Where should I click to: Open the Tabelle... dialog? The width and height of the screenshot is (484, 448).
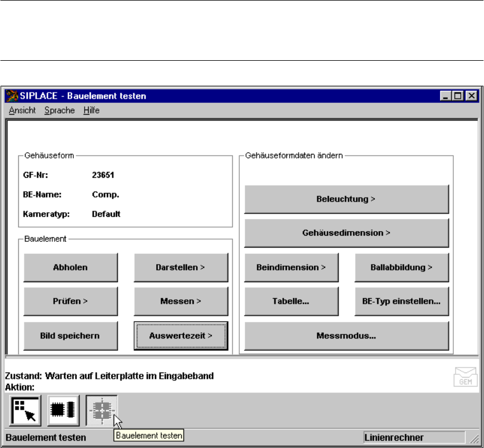click(291, 302)
